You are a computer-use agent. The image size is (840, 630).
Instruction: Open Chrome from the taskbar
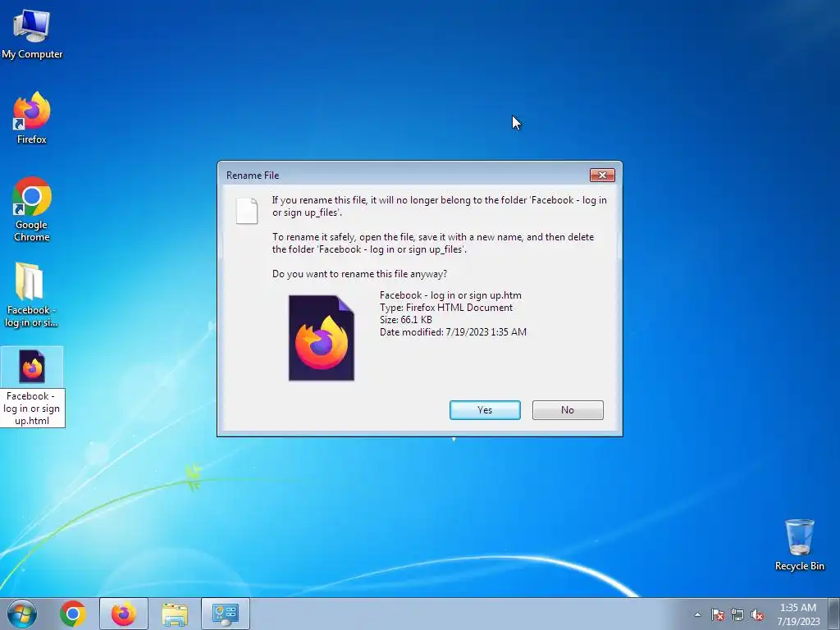point(73,614)
